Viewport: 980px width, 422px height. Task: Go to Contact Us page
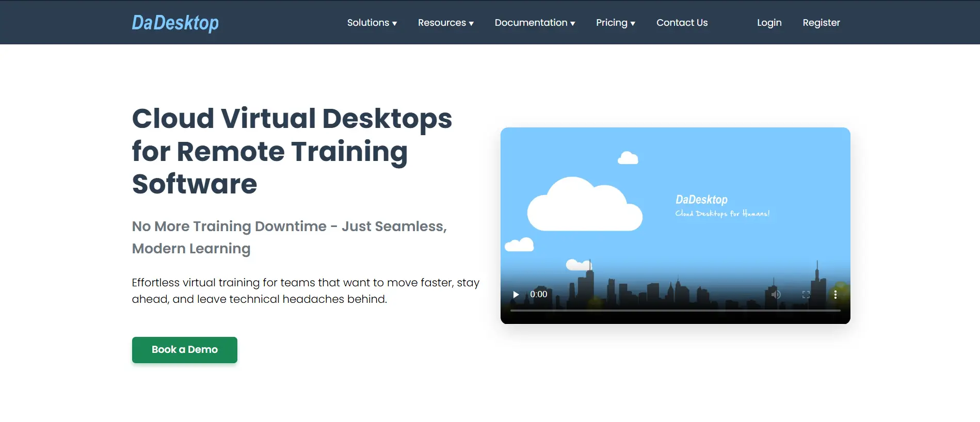[x=682, y=23]
